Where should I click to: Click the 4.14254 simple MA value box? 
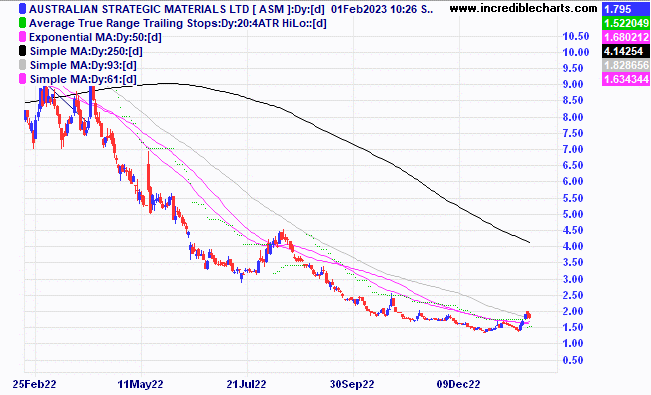tap(626, 51)
